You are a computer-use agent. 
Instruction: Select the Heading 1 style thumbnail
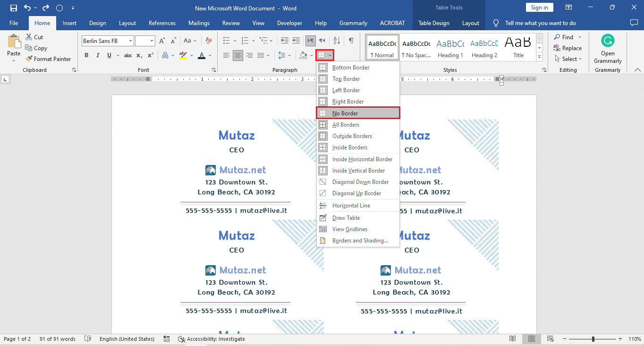point(450,48)
